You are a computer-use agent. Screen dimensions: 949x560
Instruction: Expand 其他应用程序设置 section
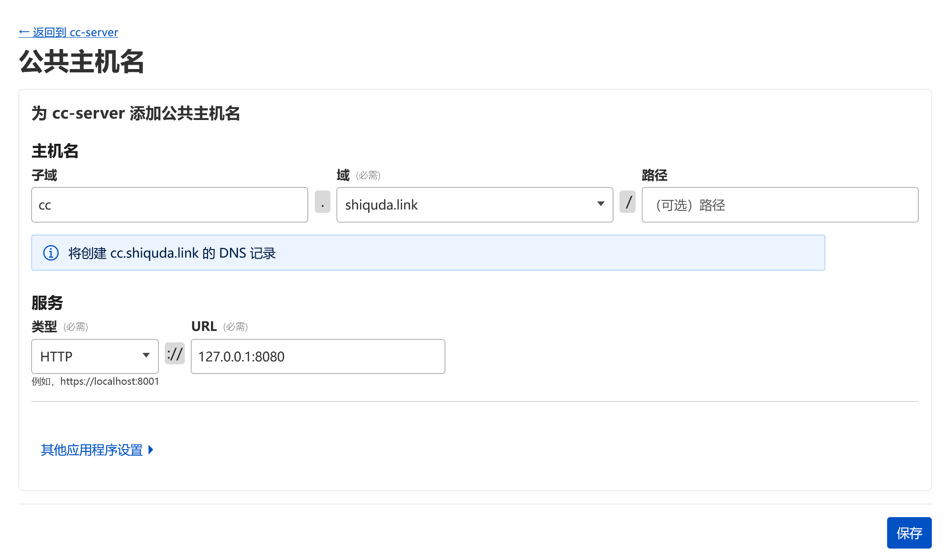tap(92, 450)
